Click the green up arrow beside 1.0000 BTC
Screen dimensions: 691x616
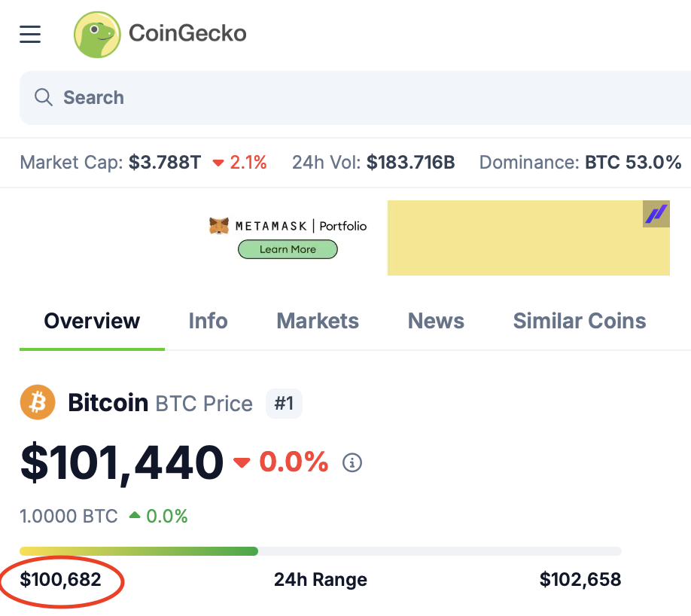pos(135,515)
